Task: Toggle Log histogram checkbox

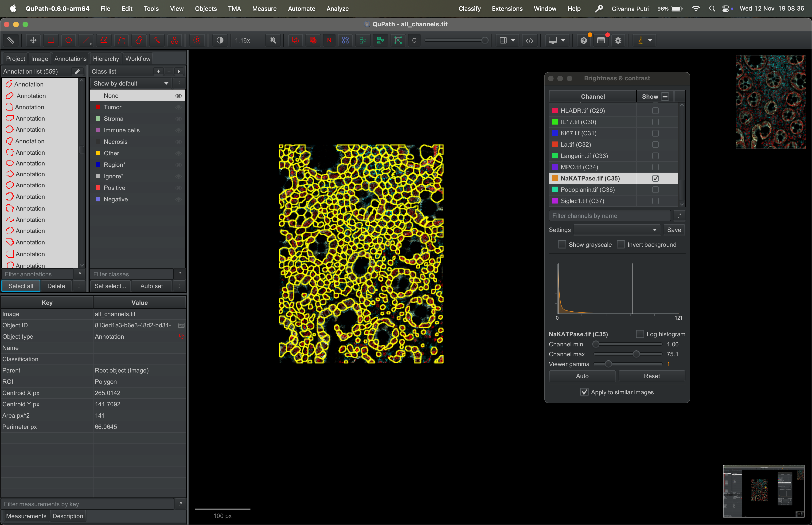Action: [x=640, y=334]
